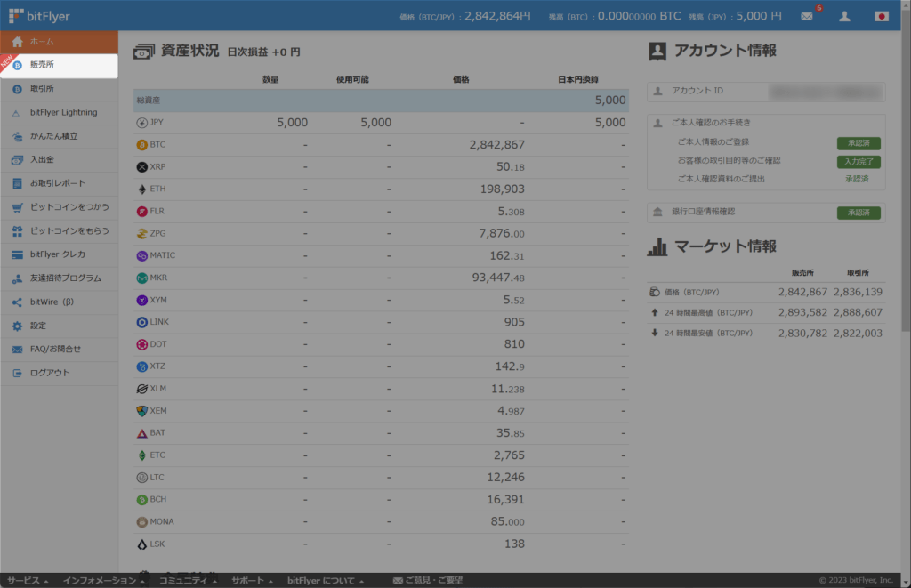Open 入出金 in the sidebar
The width and height of the screenshot is (911, 588).
(60, 160)
